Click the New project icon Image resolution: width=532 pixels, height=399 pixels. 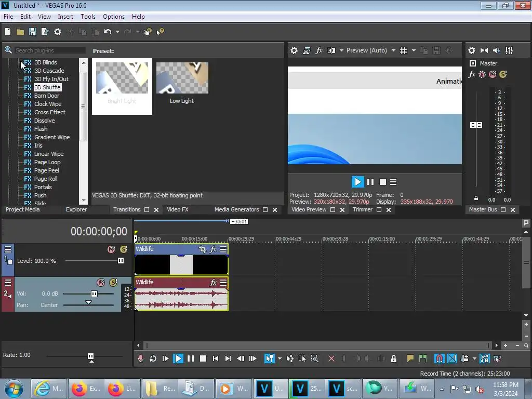click(8, 32)
